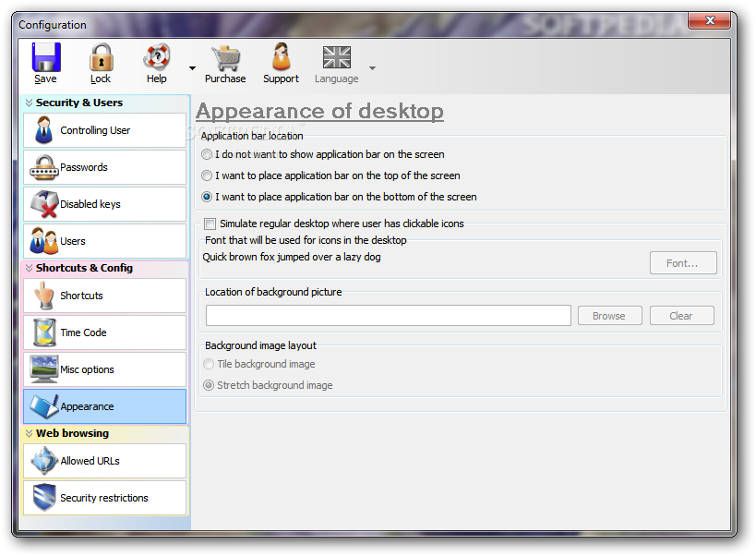Click the Quick brown fox sample text
Screen dimensions: 756x556
pos(291,257)
